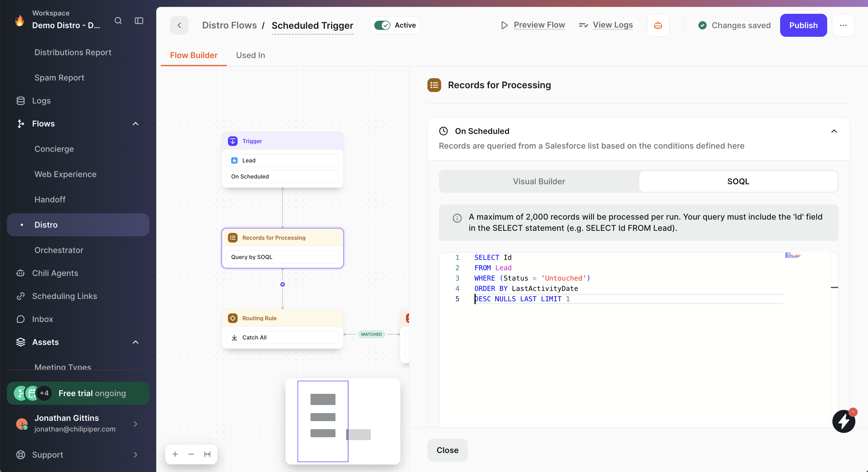Click the Chili Piper flame logo
Screen dimensions: 868x472
pos(20,20)
